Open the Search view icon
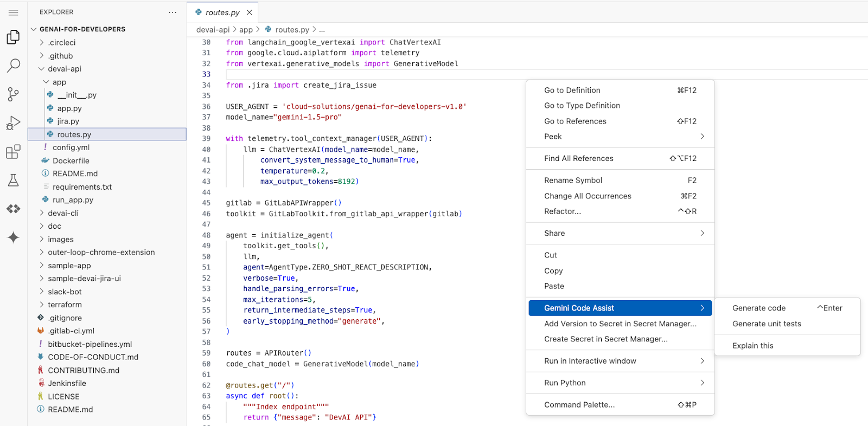The width and height of the screenshot is (868, 426). (x=14, y=66)
